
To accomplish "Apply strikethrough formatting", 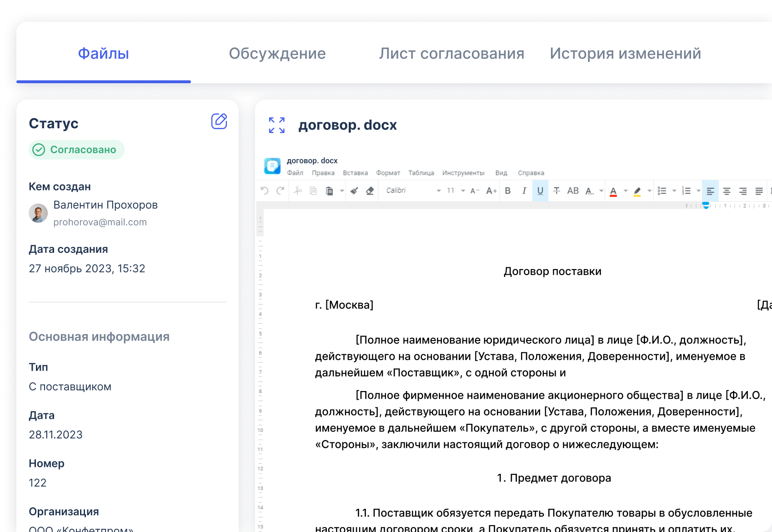I will [x=556, y=191].
